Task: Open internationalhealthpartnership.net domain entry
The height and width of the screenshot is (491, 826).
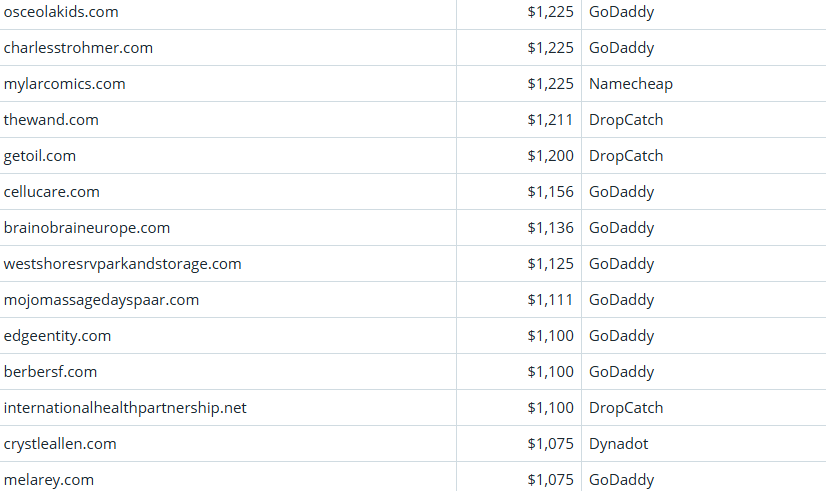Action: point(125,408)
